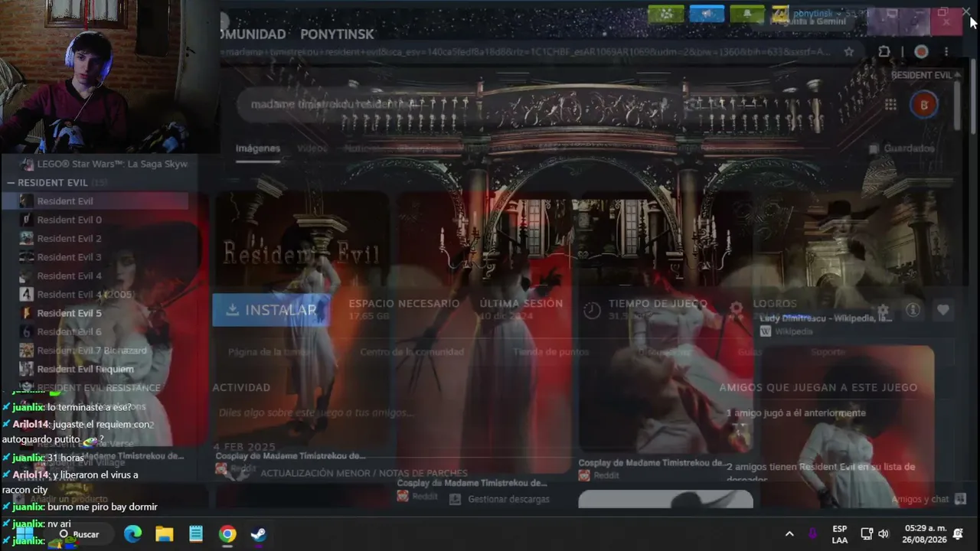Open Tienda de puntos link
This screenshot has height=551, width=980.
[550, 352]
